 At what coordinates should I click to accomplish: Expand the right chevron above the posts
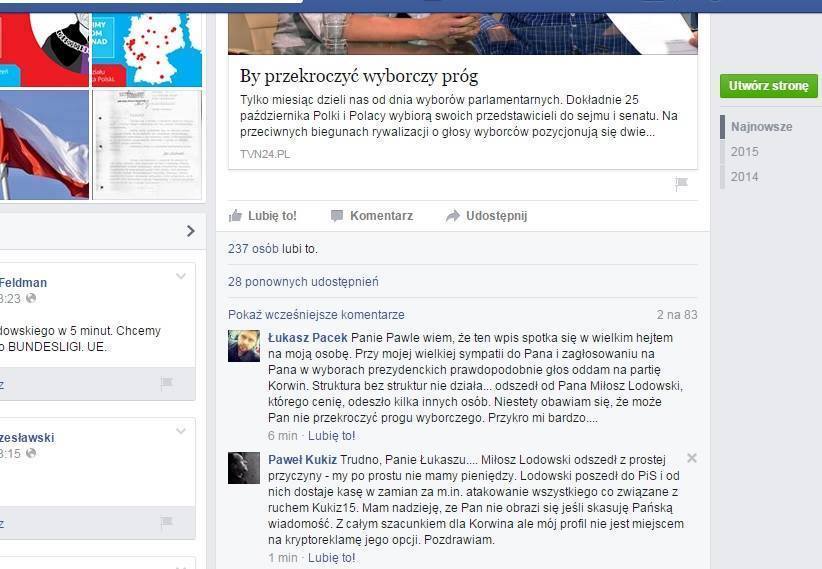191,231
